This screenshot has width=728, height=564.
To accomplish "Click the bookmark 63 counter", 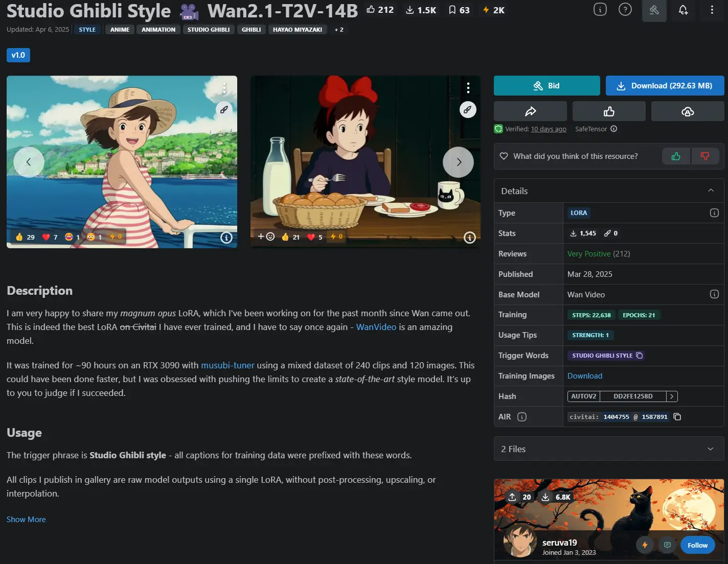I will (x=459, y=10).
